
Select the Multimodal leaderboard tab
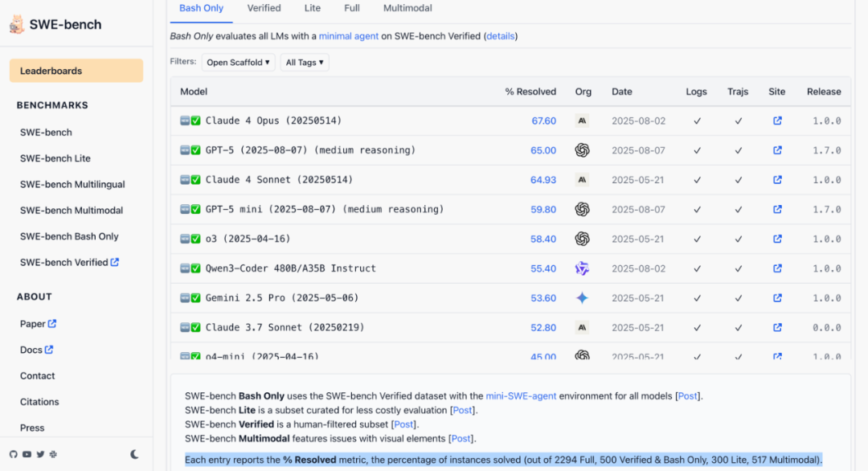coord(407,8)
